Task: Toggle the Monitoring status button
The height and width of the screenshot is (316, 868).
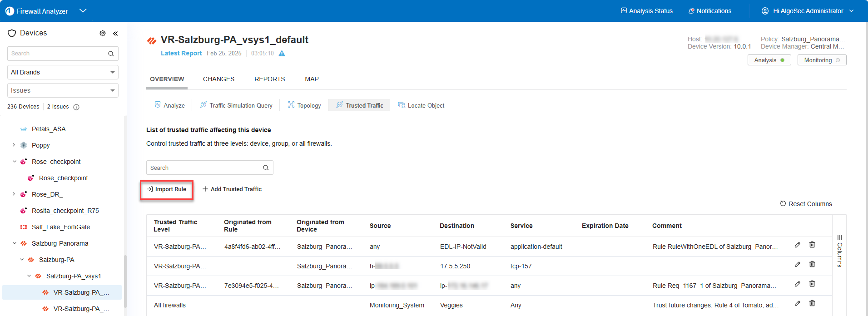Action: (822, 60)
